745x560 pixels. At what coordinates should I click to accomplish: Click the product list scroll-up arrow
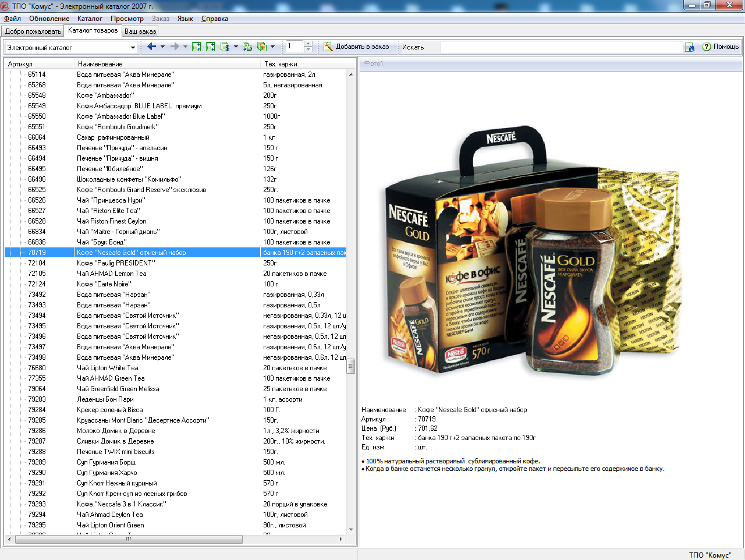click(x=351, y=75)
